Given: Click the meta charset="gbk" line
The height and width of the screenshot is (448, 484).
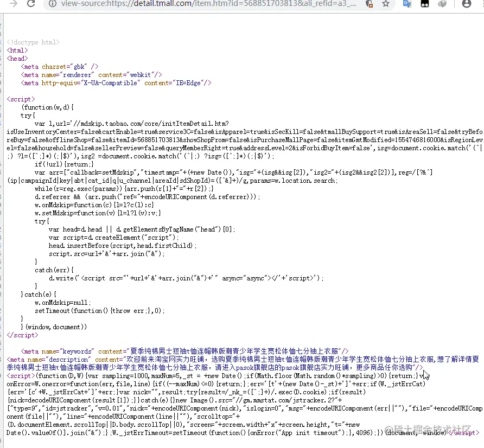Looking at the screenshot, I should pyautogui.click(x=60, y=67).
